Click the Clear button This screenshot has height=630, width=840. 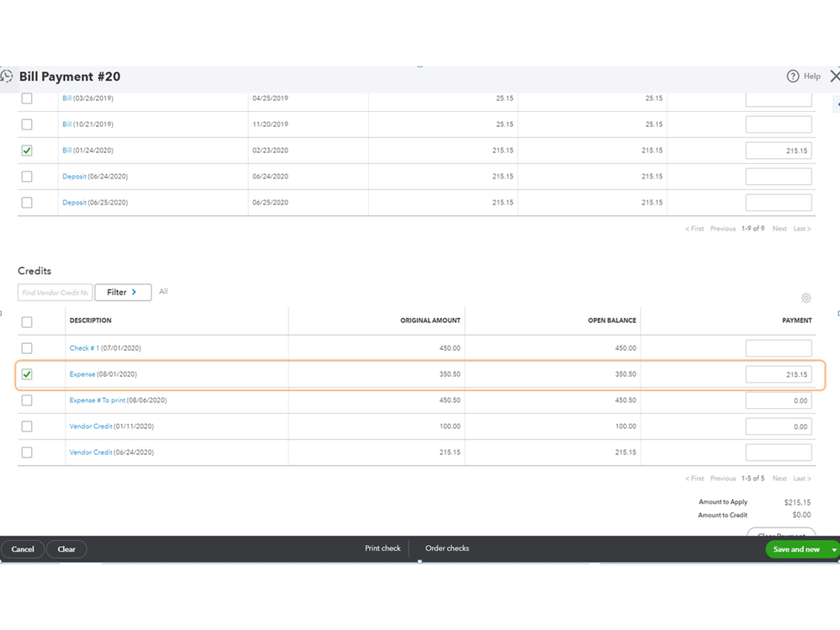click(66, 549)
